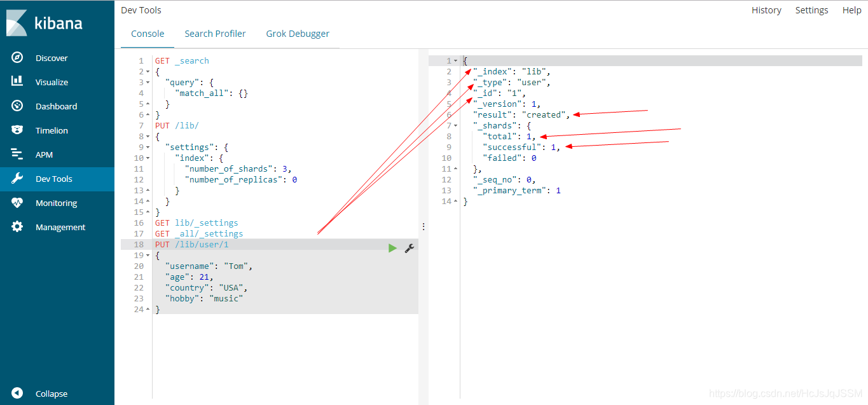Click the "age": 21 line
Image resolution: width=868 pixels, height=405 pixels.
coord(189,277)
